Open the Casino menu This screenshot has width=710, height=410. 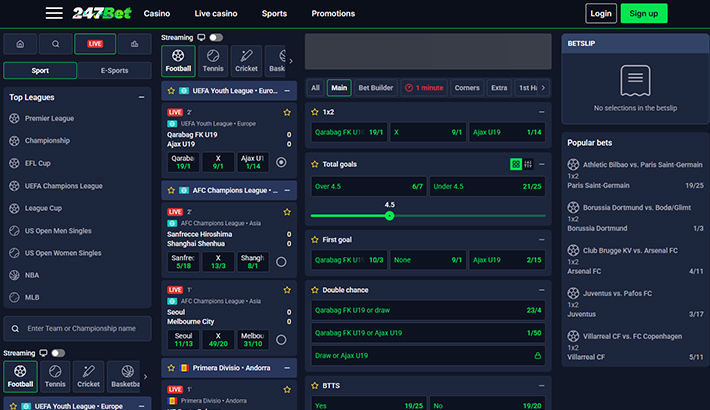pyautogui.click(x=157, y=14)
